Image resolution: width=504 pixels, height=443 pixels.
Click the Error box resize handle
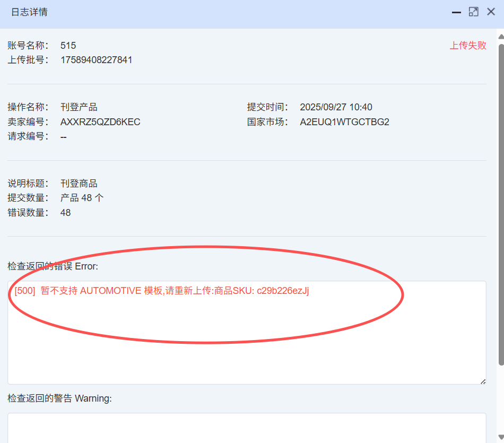point(482,380)
